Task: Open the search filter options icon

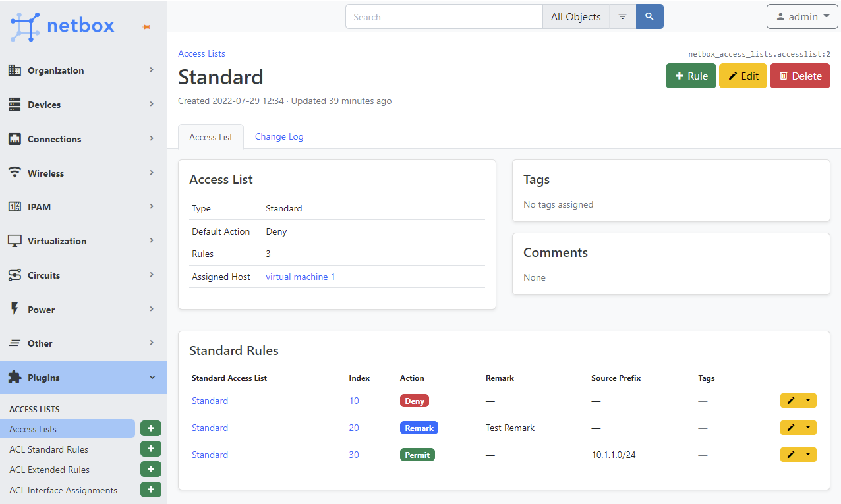Action: [622, 16]
